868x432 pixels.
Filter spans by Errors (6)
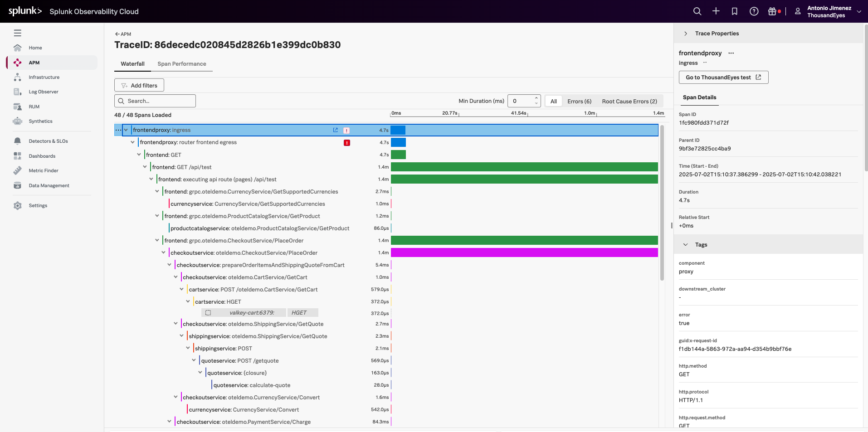click(579, 101)
